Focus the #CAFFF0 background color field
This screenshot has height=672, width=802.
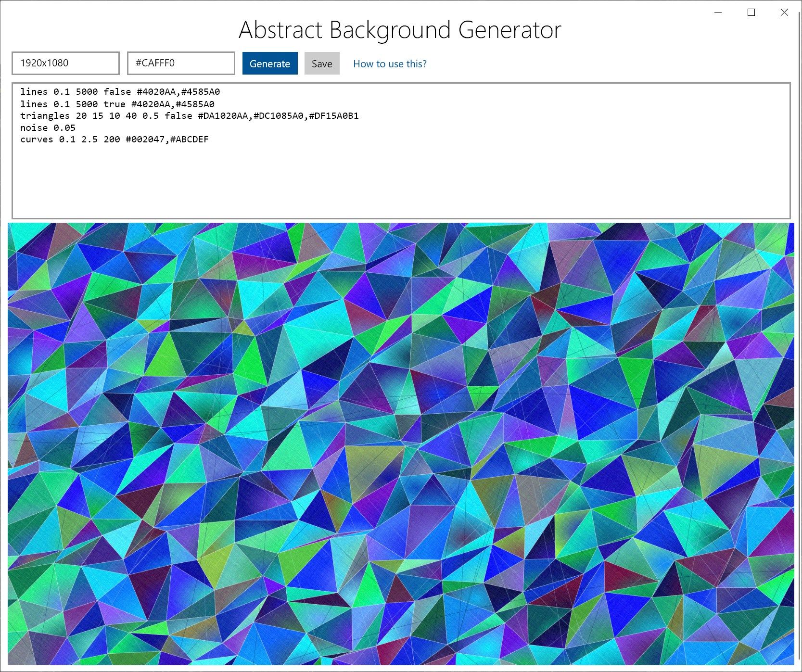[181, 63]
